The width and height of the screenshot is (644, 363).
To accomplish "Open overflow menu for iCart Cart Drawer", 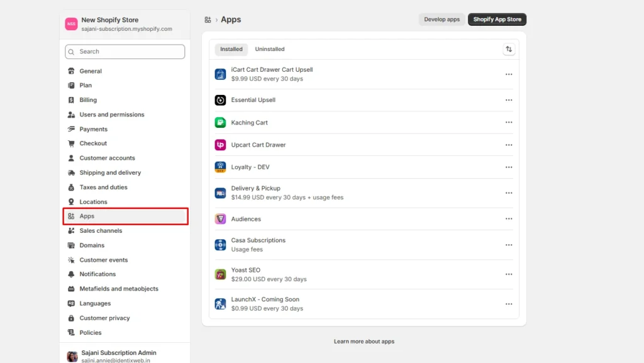I will (509, 74).
